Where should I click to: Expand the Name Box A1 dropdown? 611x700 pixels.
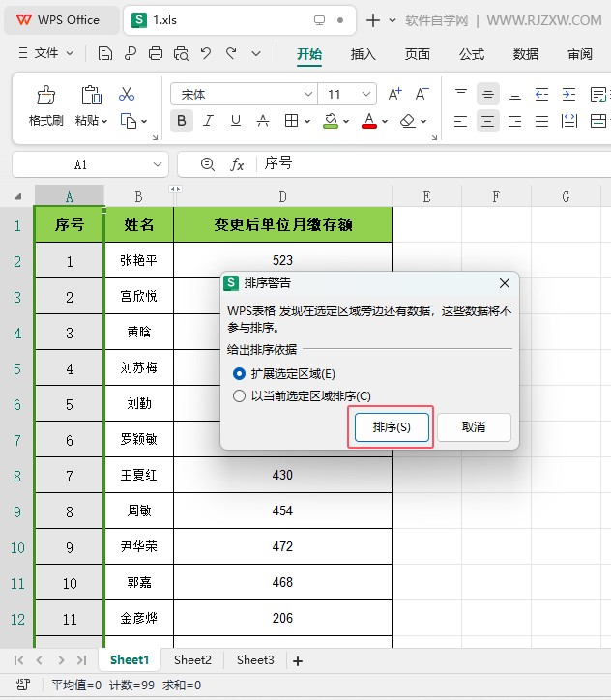click(x=158, y=164)
